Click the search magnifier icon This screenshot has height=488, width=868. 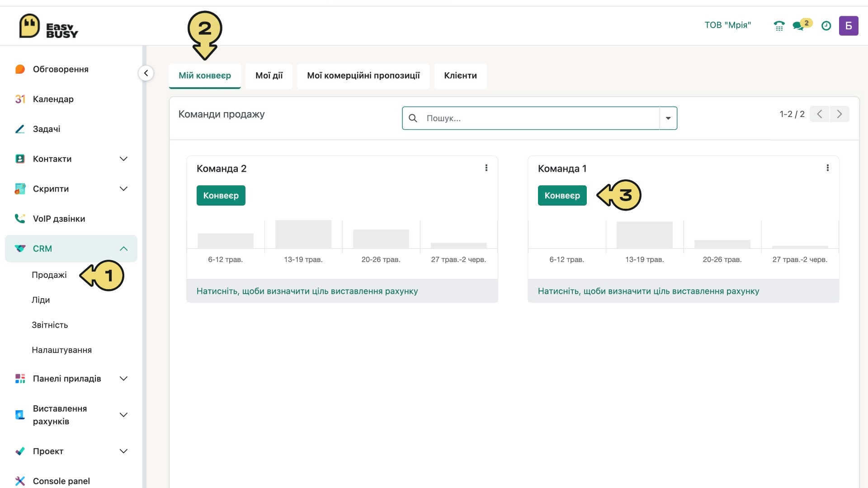(413, 118)
